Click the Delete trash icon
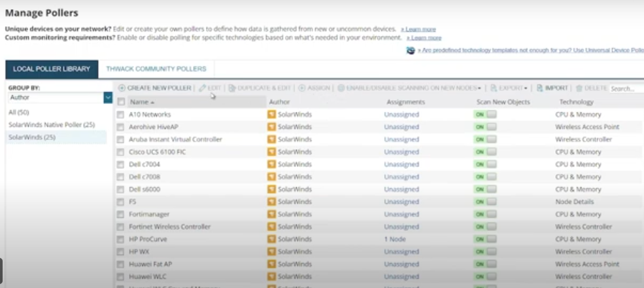This screenshot has width=644, height=288. pyautogui.click(x=579, y=88)
